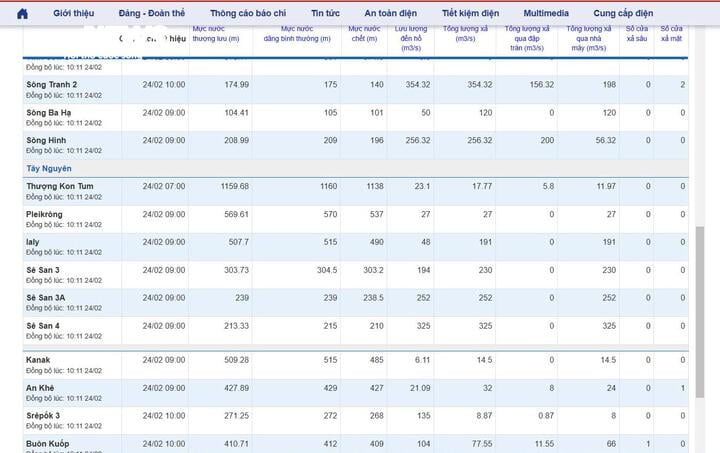This screenshot has width=720, height=453.
Task: Click the An Khê reservoir name
Action: (40, 387)
